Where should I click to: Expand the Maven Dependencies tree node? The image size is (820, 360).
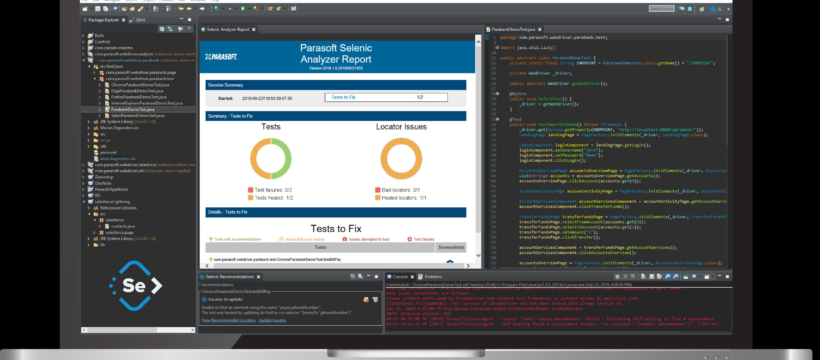click(x=88, y=128)
